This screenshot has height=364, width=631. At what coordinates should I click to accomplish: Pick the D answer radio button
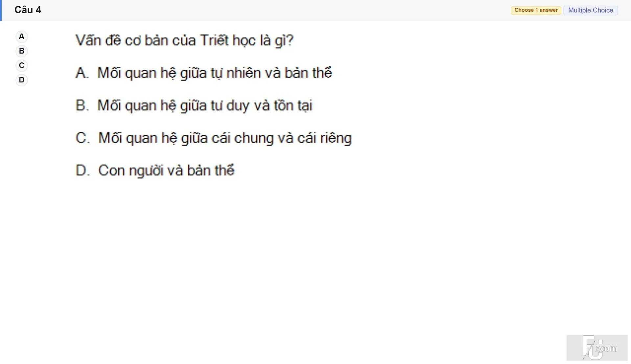[x=22, y=80]
